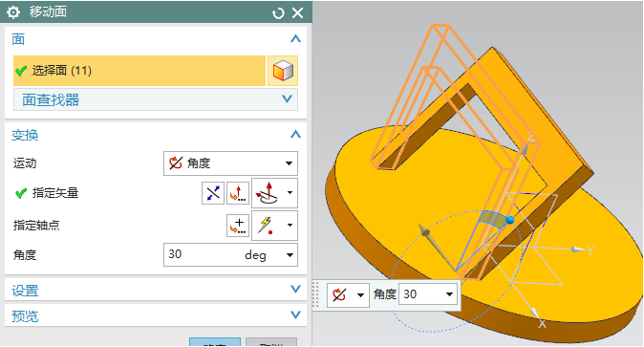The image size is (644, 347).
Task: Click the settings gear icon in Move Face title
Action: point(13,12)
